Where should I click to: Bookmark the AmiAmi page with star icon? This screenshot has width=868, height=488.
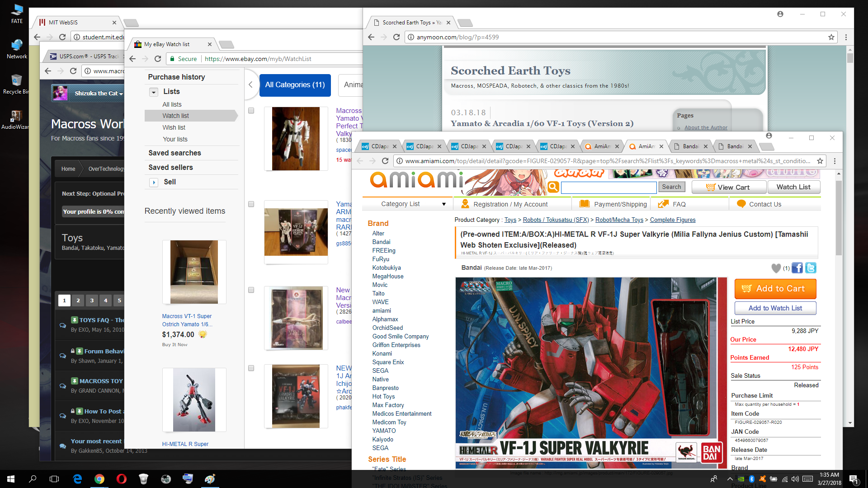coord(820,161)
